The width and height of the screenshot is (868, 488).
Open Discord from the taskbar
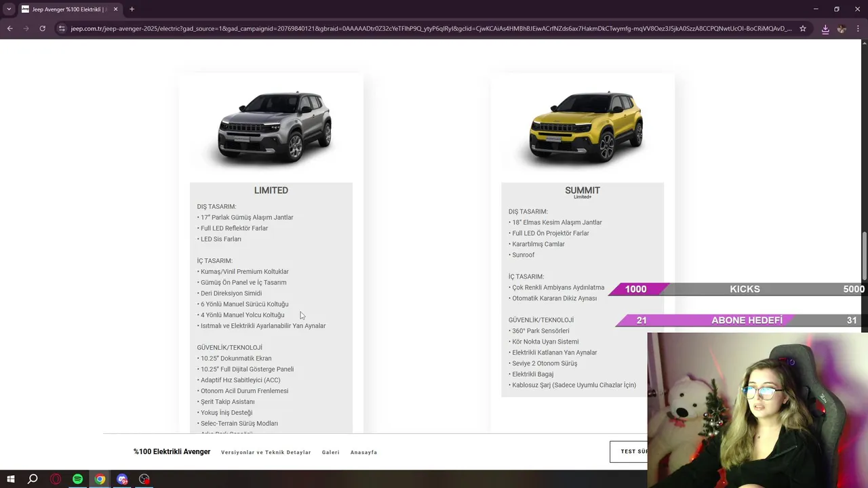click(x=122, y=479)
